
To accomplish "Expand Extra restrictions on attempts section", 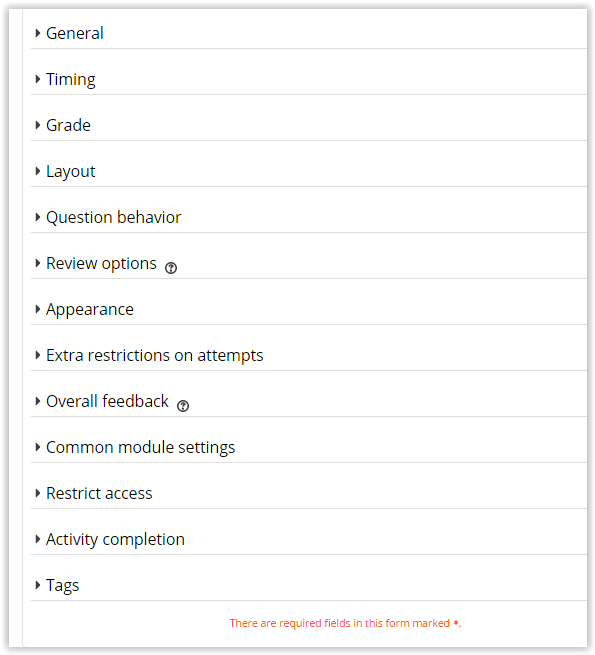I will (155, 355).
